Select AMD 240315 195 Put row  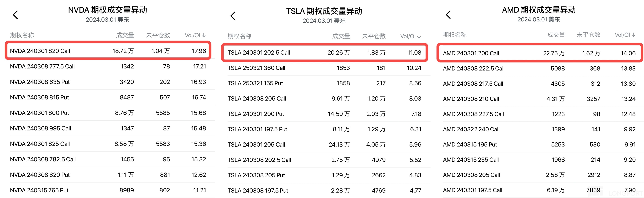539,144
